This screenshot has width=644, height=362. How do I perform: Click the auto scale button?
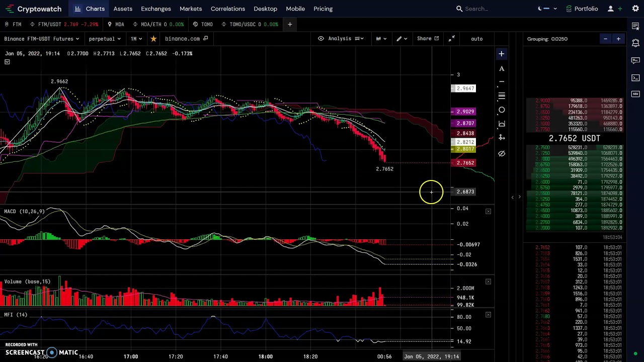click(x=476, y=39)
